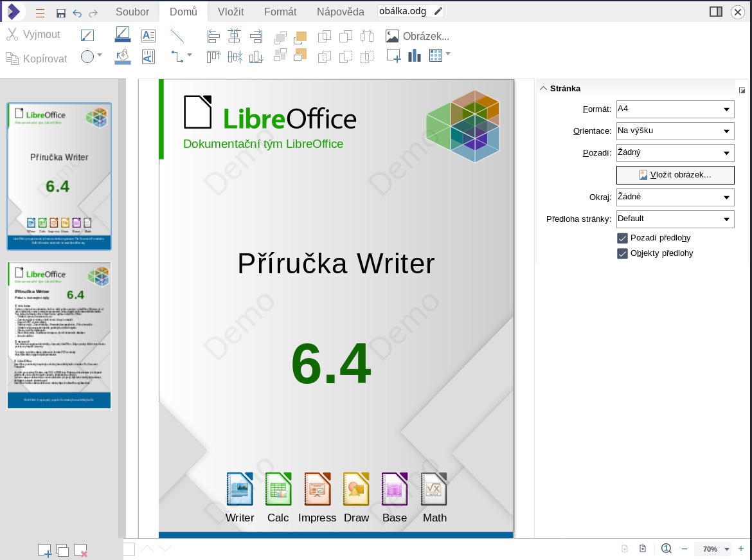Open more options for Stránka panel

point(742,90)
